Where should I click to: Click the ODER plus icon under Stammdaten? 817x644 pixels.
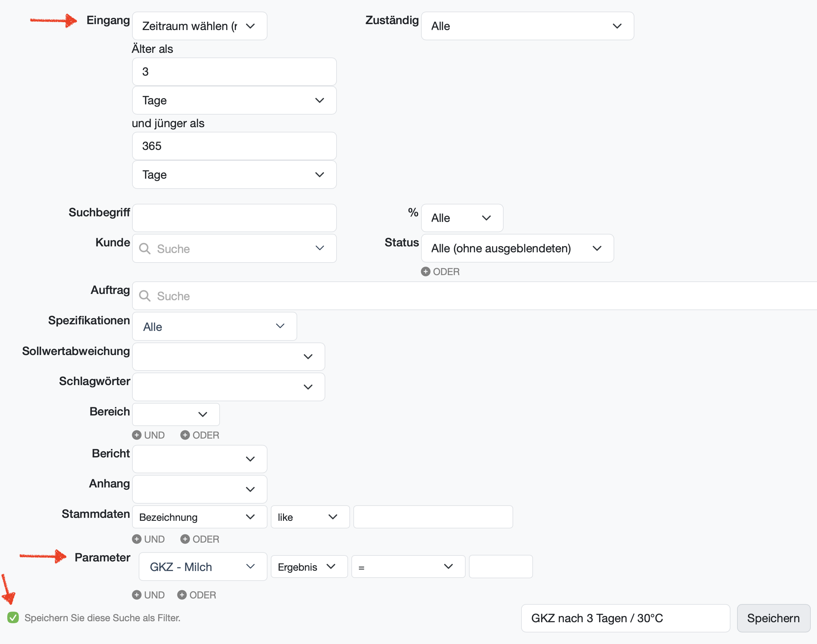185,539
